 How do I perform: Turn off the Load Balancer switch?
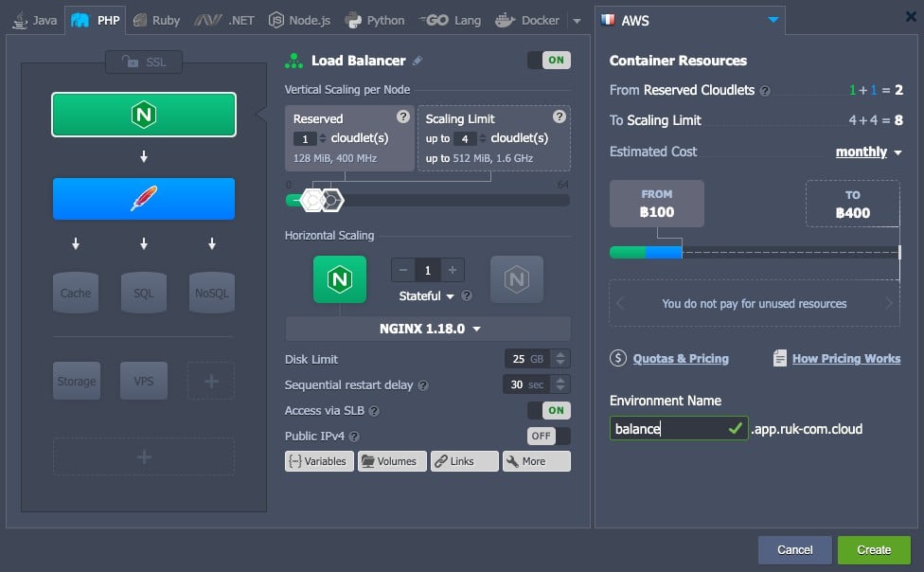(x=549, y=61)
